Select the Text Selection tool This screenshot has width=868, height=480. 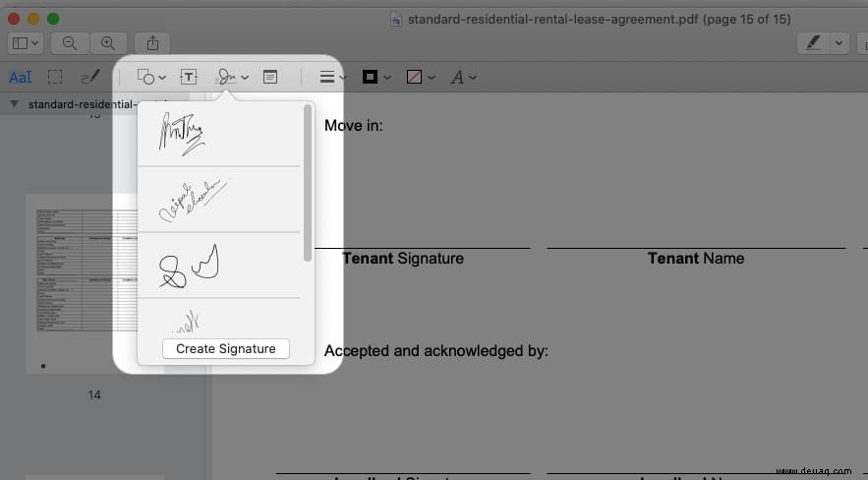20,77
